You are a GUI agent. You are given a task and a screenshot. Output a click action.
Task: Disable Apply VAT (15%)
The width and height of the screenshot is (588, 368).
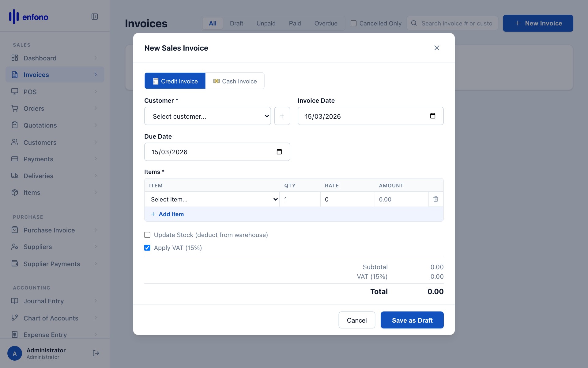coord(147,247)
